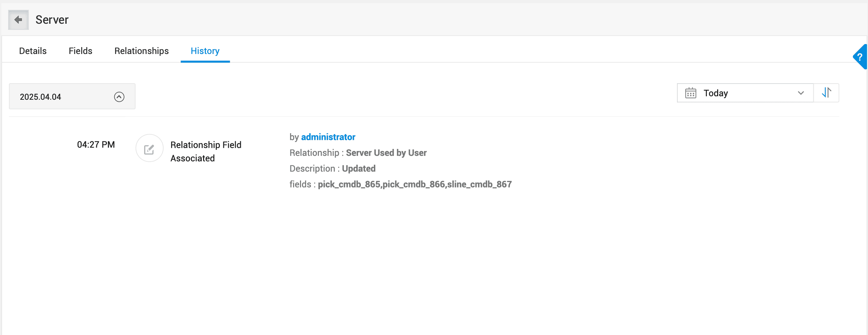Select the Relationship Field Associated entry title
The width and height of the screenshot is (868, 335).
tap(206, 151)
